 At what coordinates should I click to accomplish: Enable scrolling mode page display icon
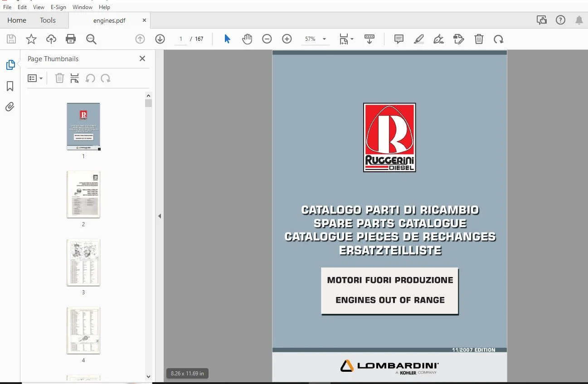pyautogui.click(x=369, y=39)
